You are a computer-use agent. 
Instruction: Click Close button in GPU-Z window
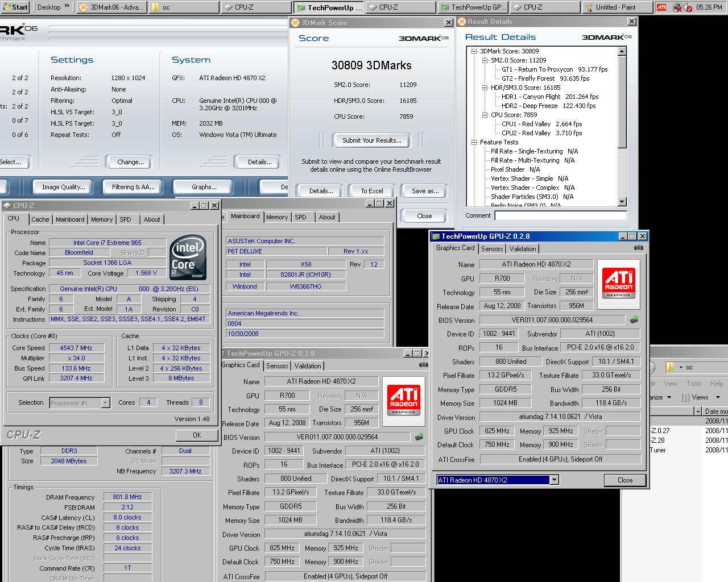click(625, 480)
